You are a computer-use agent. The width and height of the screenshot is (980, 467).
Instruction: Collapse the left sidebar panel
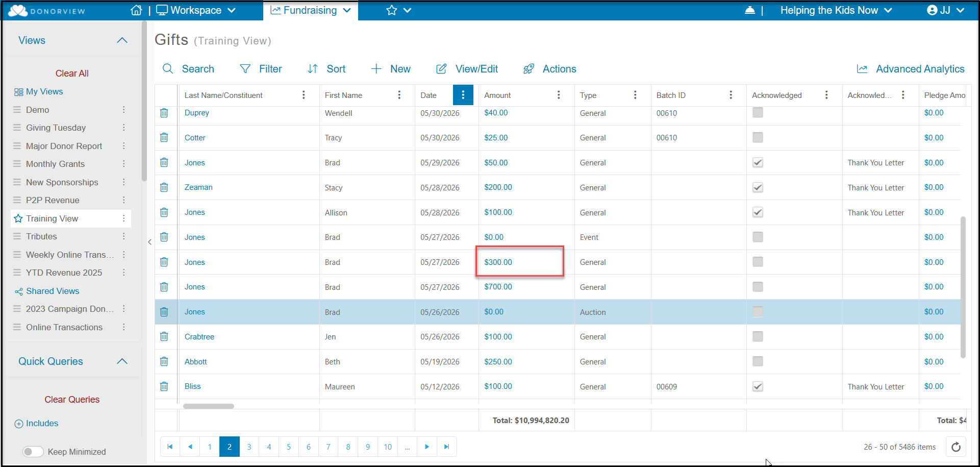tap(149, 242)
